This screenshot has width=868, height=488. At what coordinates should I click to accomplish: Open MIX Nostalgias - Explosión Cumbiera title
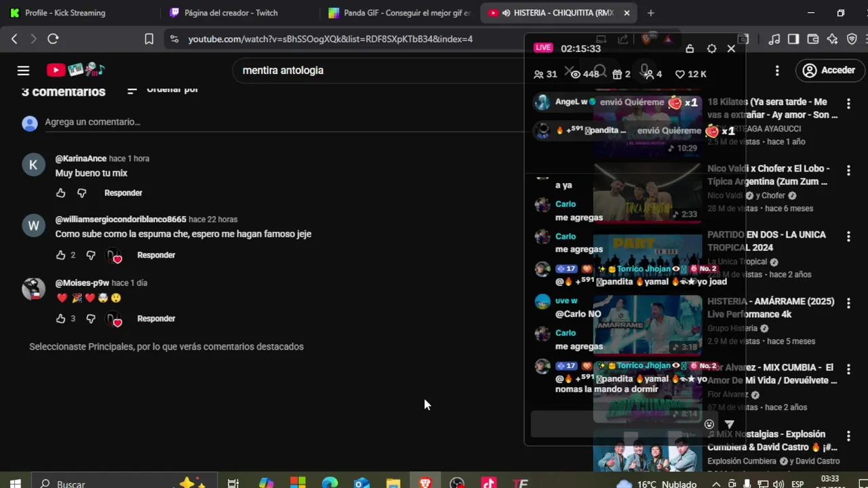pos(772,441)
